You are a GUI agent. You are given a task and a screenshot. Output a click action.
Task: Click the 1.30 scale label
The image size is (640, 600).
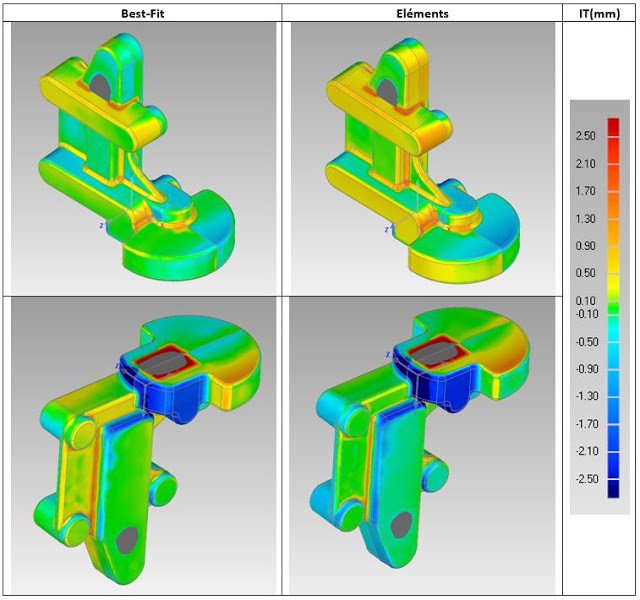[585, 219]
